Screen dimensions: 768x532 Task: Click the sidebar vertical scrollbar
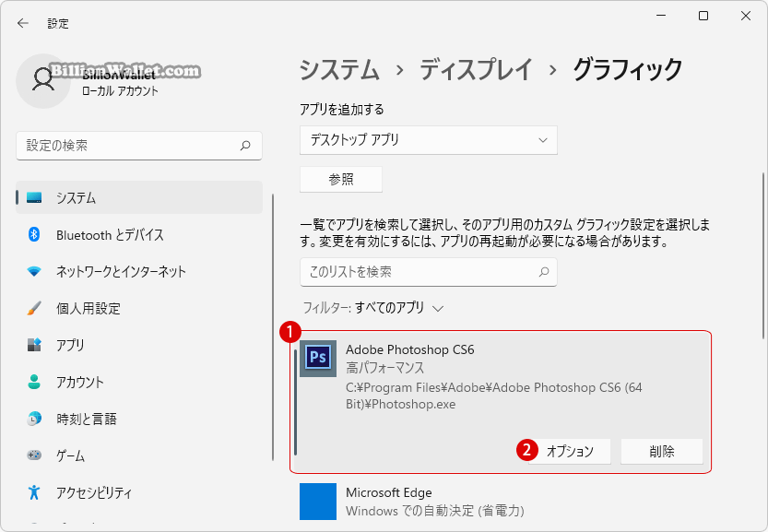pyautogui.click(x=273, y=327)
